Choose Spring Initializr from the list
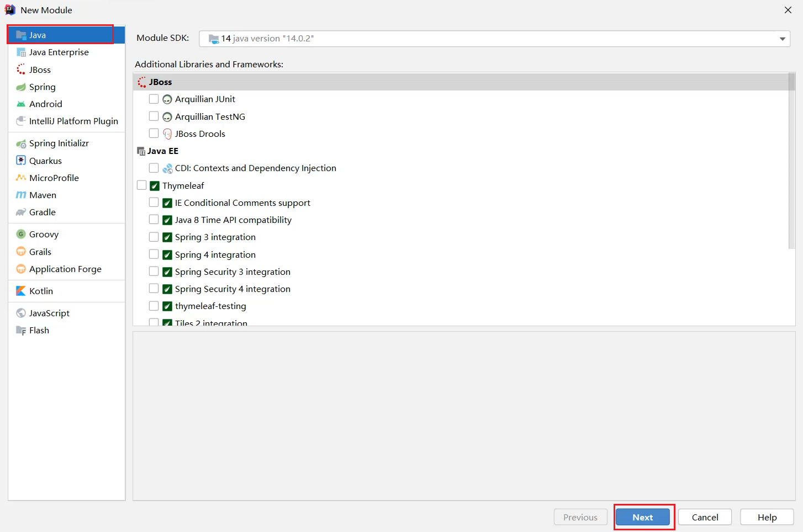This screenshot has width=803, height=532. point(59,143)
